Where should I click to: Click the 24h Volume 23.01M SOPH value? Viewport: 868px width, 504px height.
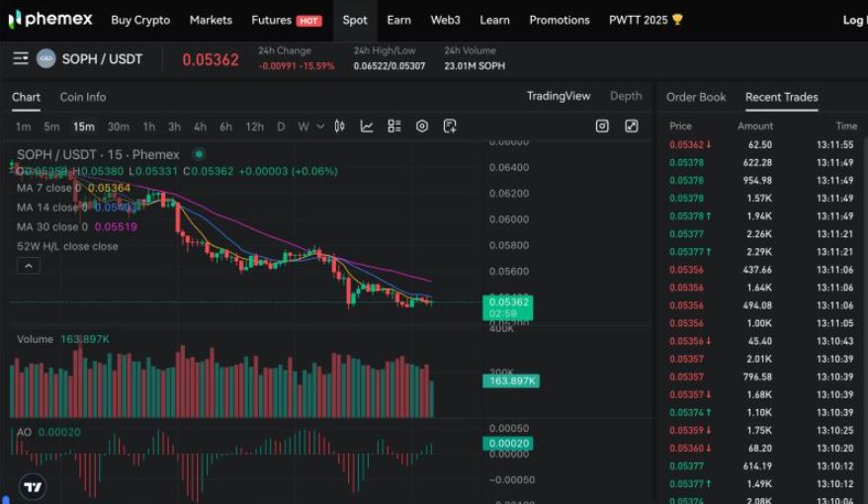[x=475, y=66]
